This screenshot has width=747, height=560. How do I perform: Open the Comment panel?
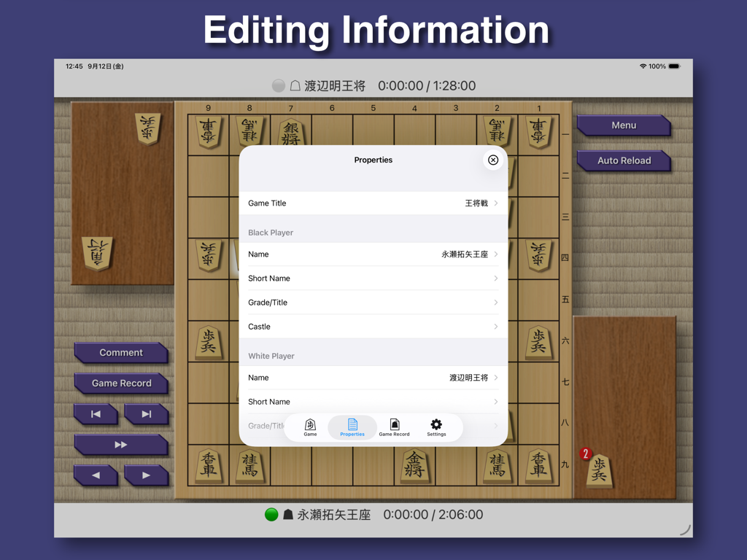[x=121, y=352]
